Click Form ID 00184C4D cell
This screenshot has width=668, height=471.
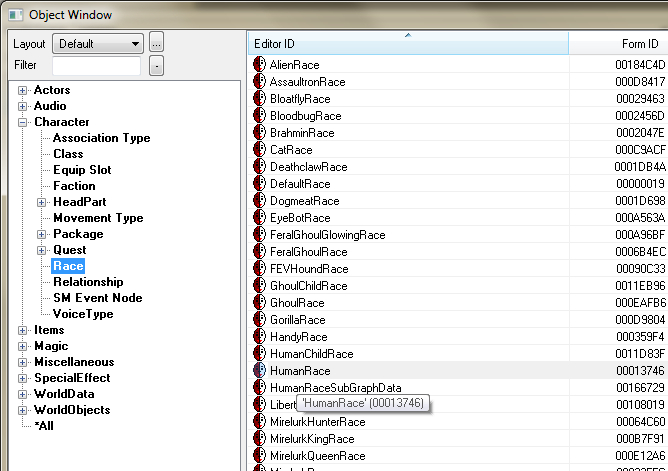(640, 65)
